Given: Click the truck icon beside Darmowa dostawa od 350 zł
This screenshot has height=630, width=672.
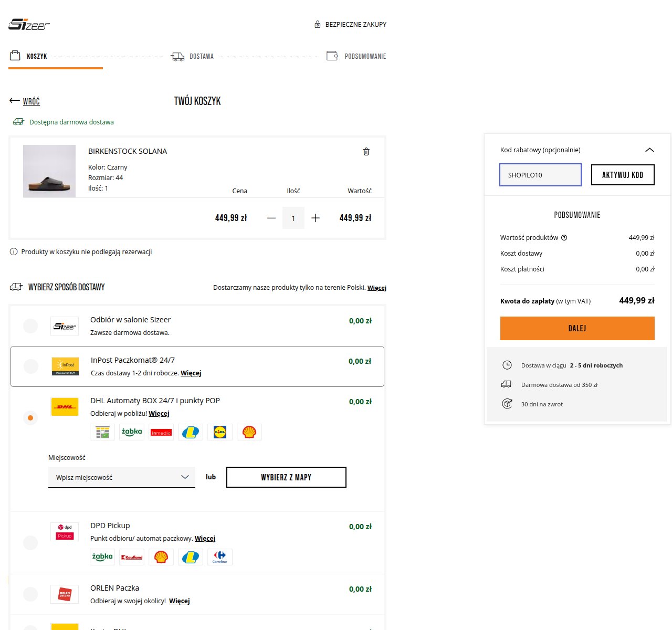Looking at the screenshot, I should [507, 384].
